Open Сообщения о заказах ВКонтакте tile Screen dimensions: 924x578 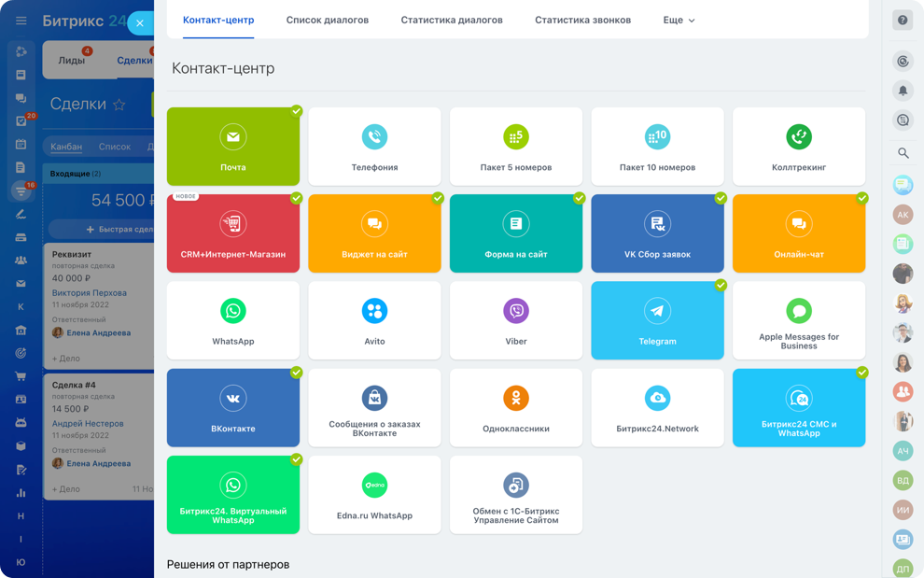coord(374,407)
